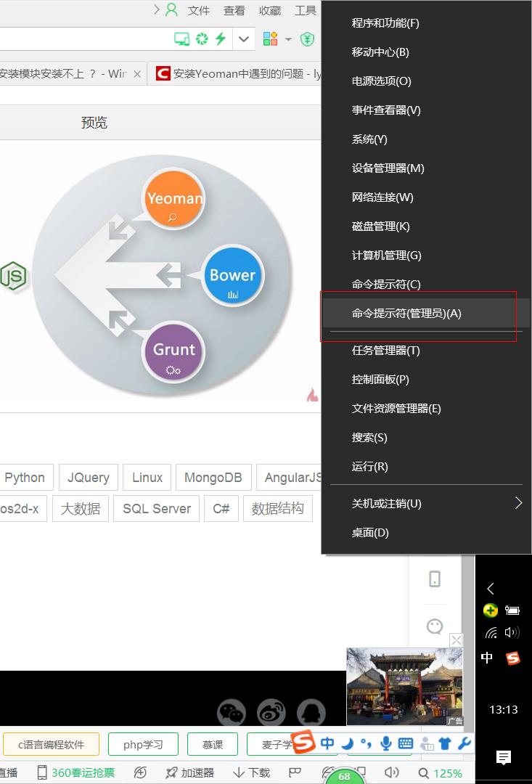Screen dimensions: 532x784
Task: Open the system tray volume speaker icon
Action: coord(512,632)
